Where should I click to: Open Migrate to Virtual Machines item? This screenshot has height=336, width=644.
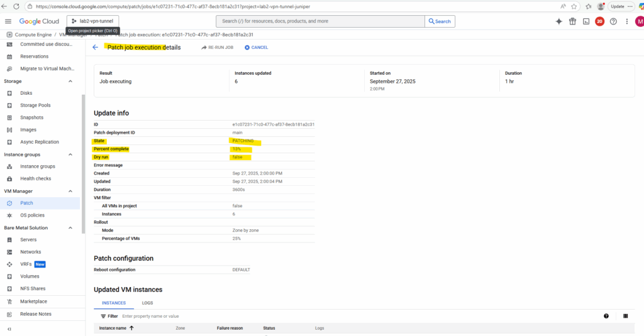point(47,69)
